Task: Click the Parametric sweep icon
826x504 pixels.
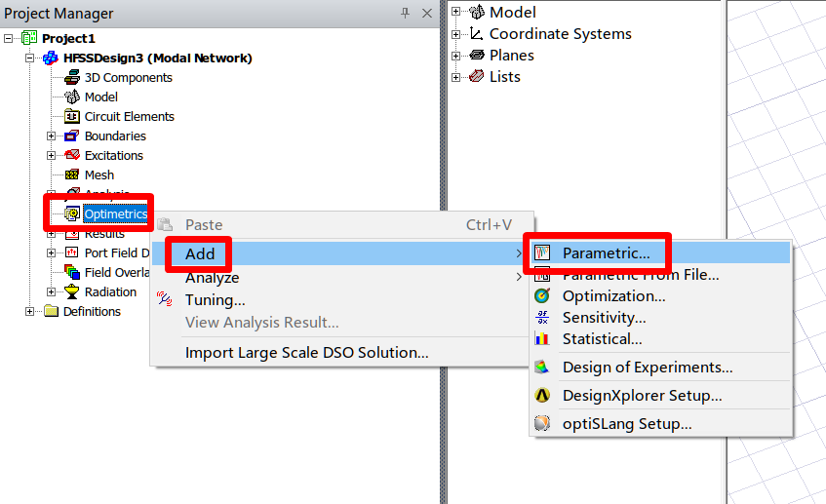Action: point(542,252)
